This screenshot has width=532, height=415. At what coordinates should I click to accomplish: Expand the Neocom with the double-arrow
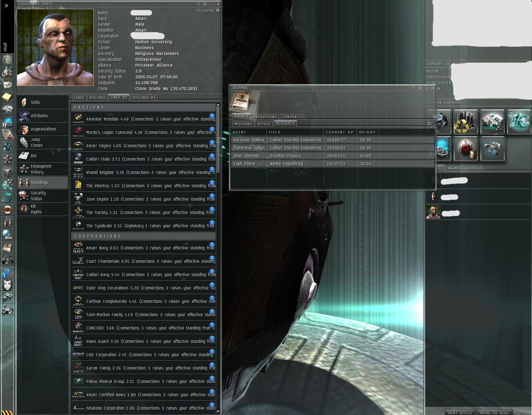(x=6, y=5)
